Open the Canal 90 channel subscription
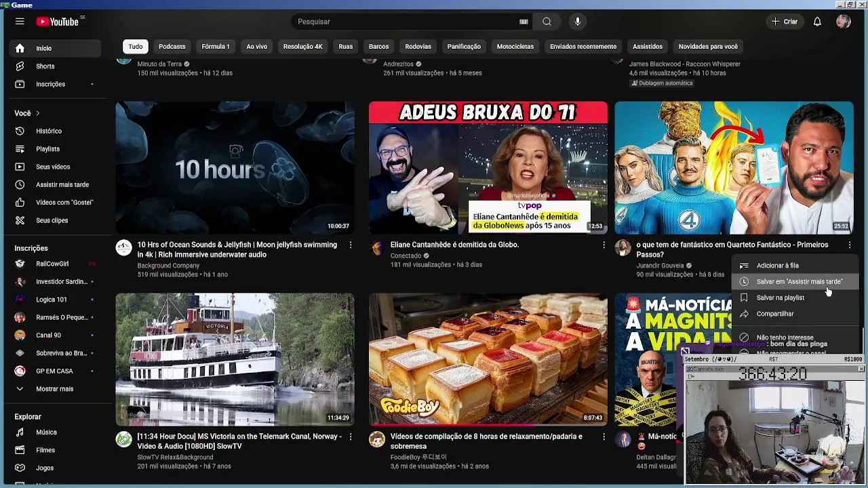The width and height of the screenshot is (868, 488). pos(56,335)
